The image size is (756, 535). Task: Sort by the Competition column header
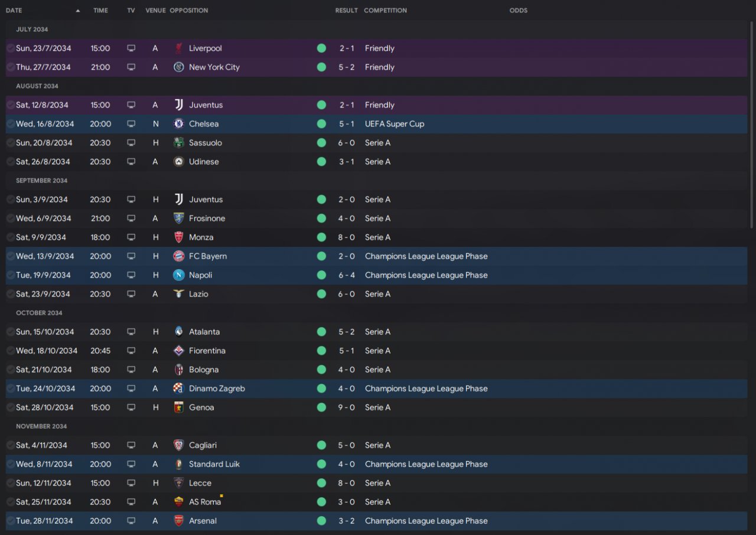[385, 11]
